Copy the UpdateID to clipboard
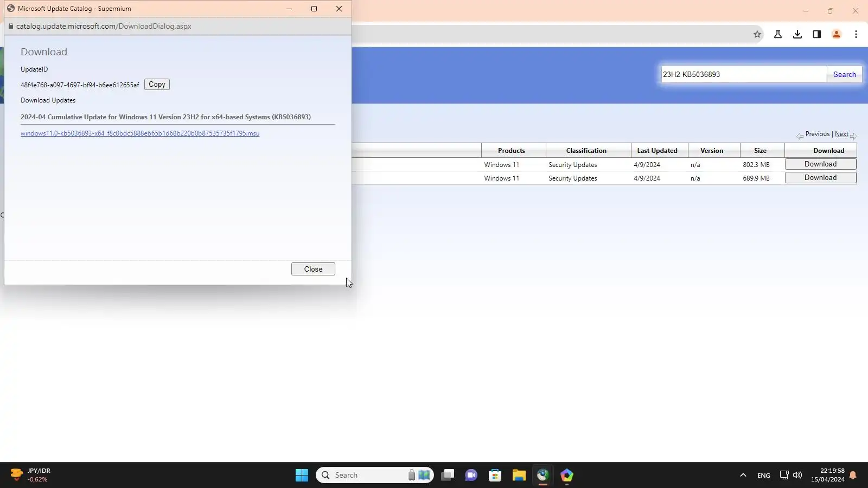The image size is (868, 488). pos(157,85)
